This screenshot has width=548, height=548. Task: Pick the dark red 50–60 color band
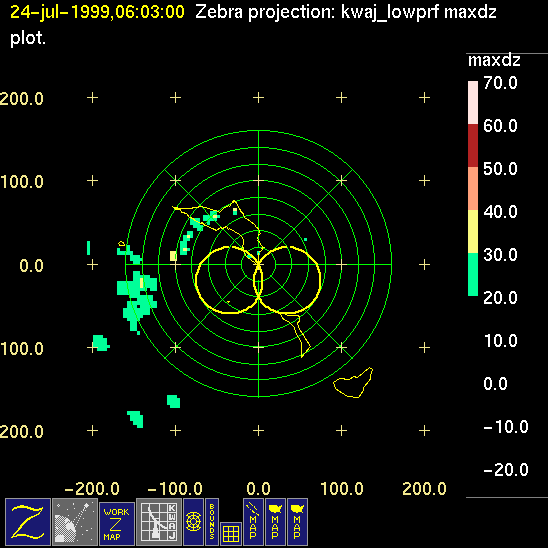coord(473,145)
